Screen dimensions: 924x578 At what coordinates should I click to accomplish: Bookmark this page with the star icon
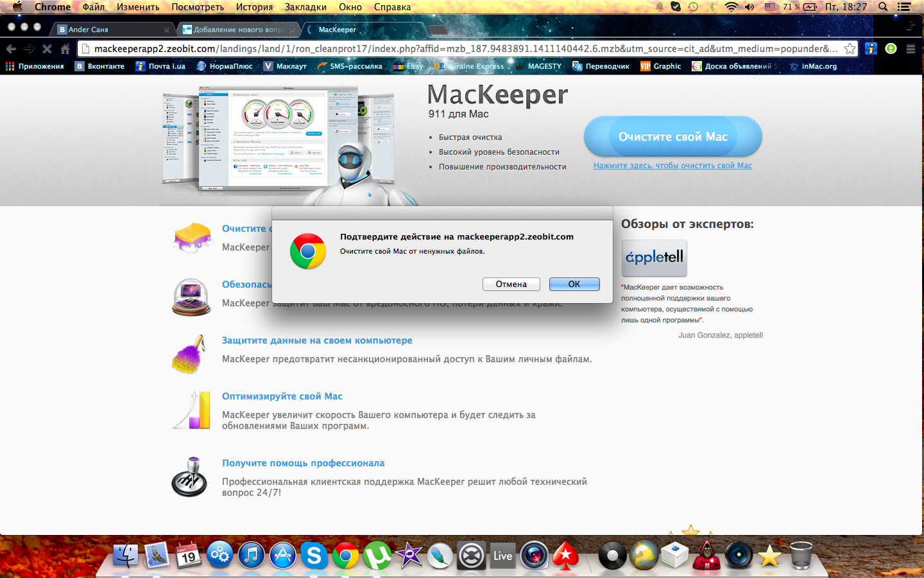[x=850, y=49]
